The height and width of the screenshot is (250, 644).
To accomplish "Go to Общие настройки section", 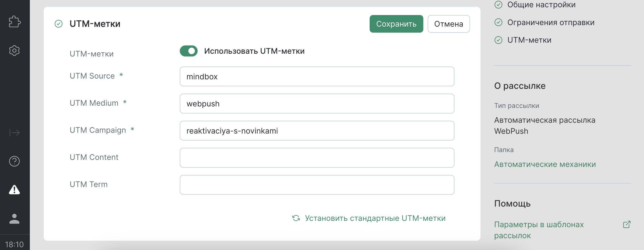I will pos(541,5).
